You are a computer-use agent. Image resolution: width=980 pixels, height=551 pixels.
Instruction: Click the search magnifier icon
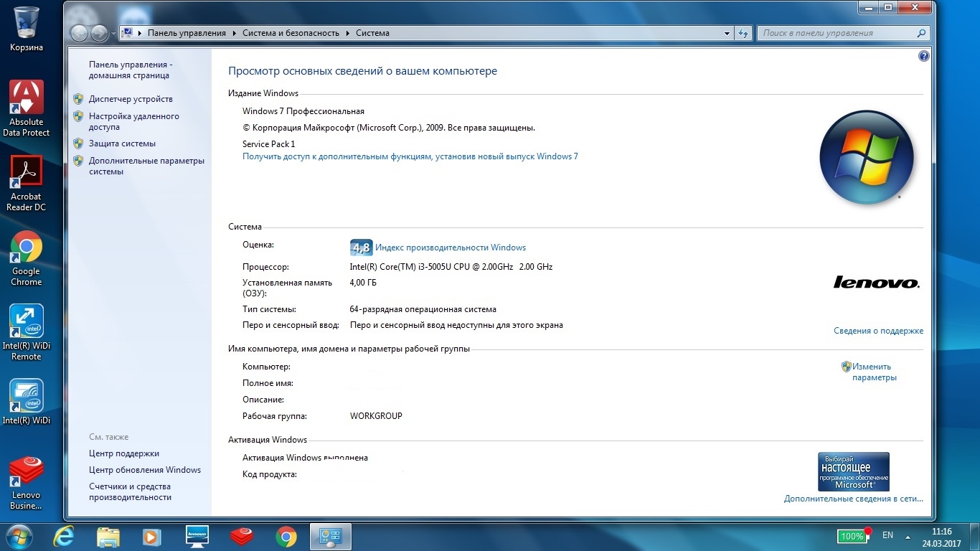[922, 33]
